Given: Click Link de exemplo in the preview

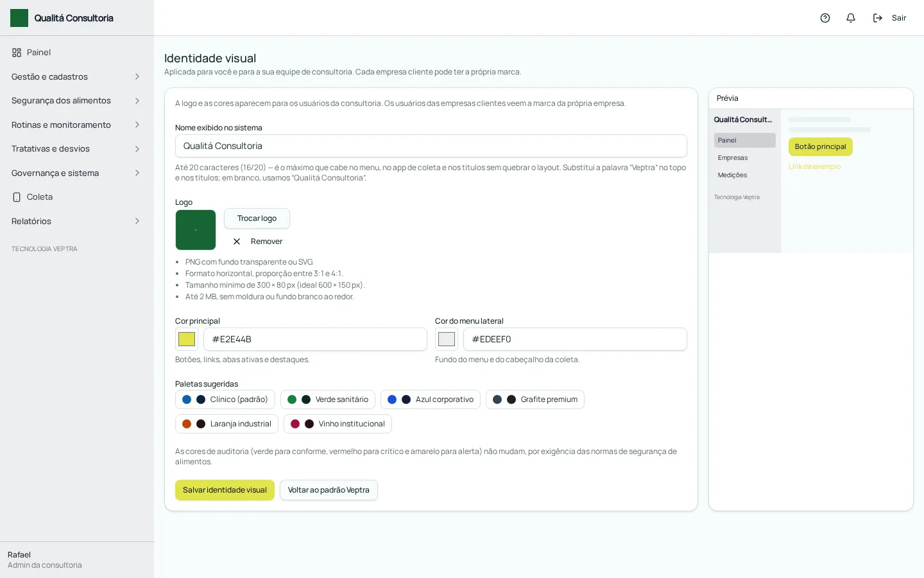Looking at the screenshot, I should pos(814,166).
